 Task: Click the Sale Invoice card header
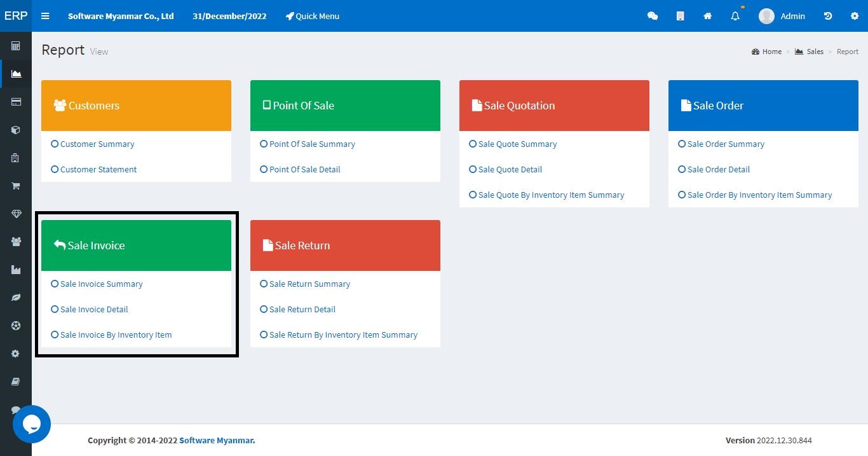pos(136,245)
